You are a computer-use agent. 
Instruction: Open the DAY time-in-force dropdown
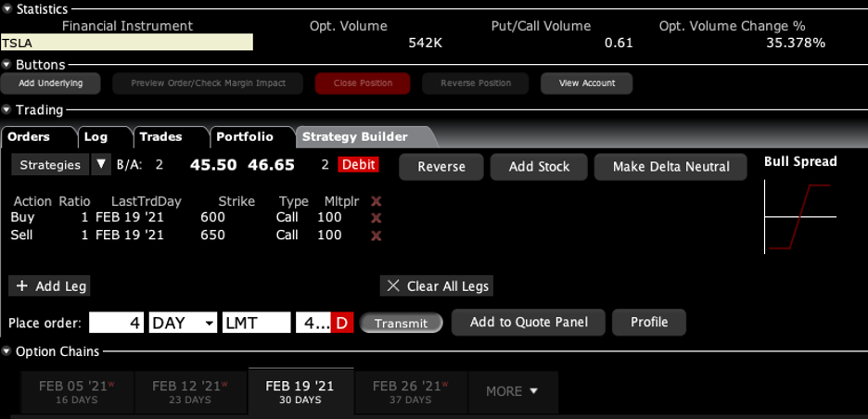pyautogui.click(x=183, y=324)
